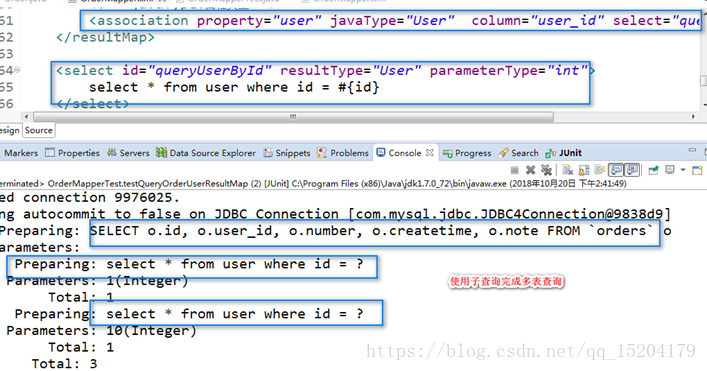Switch to the Snippets tab
707x371 pixels.
287,153
